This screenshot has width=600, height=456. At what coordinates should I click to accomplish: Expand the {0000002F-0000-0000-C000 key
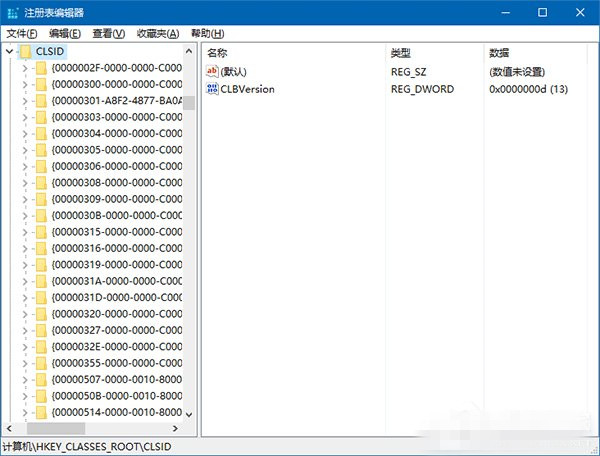25,68
